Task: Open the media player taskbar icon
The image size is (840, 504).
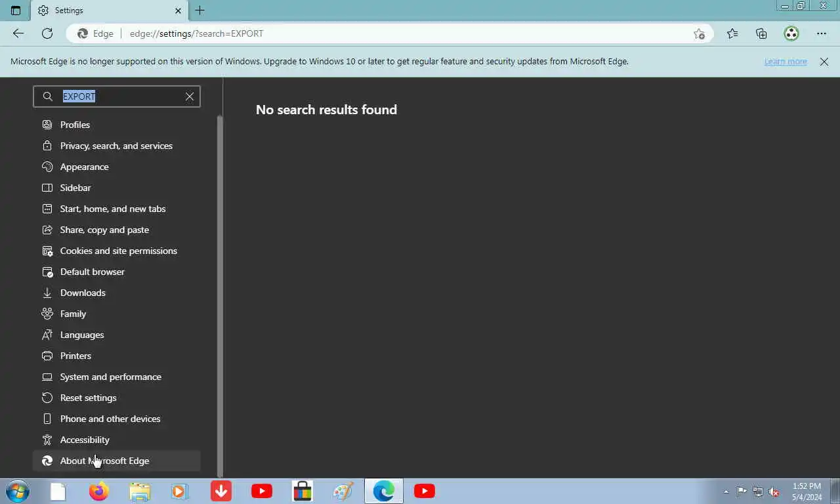Action: [180, 491]
